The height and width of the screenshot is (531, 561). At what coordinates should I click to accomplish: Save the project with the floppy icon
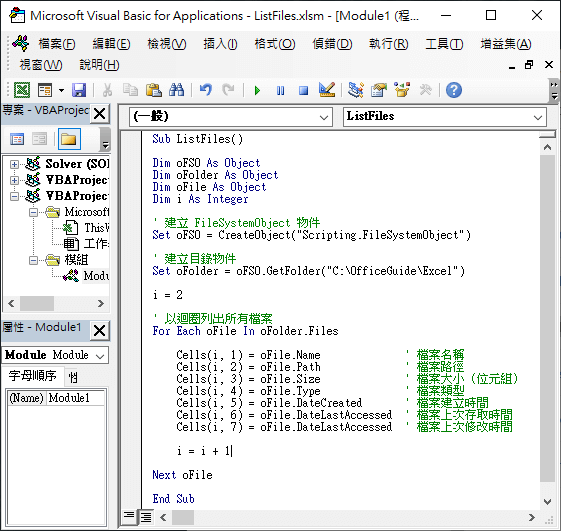point(79,90)
